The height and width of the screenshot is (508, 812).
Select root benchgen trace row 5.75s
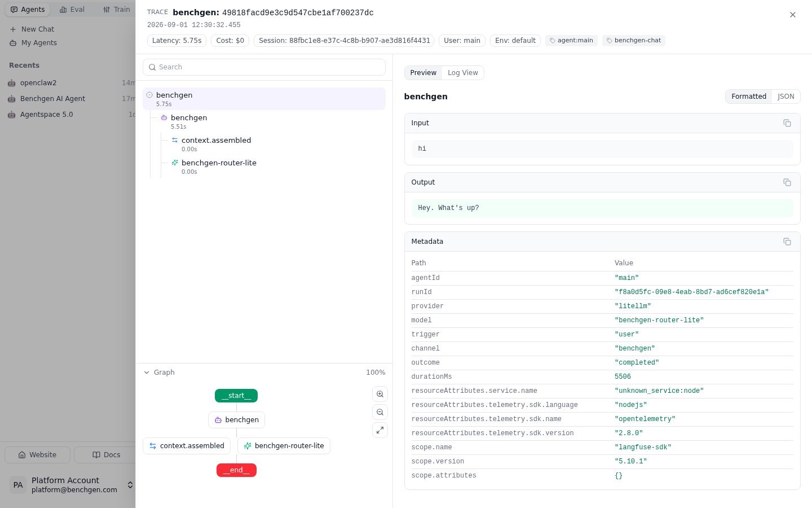264,99
